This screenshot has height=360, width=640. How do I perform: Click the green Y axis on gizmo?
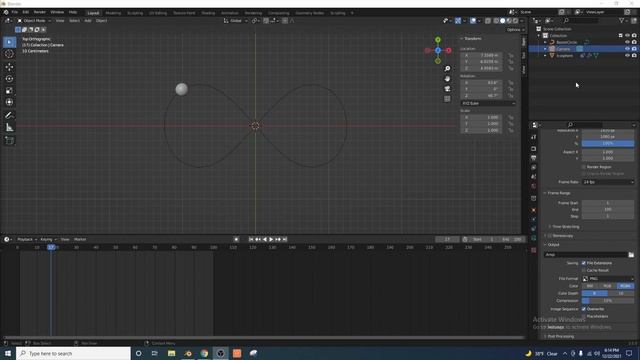click(x=438, y=40)
